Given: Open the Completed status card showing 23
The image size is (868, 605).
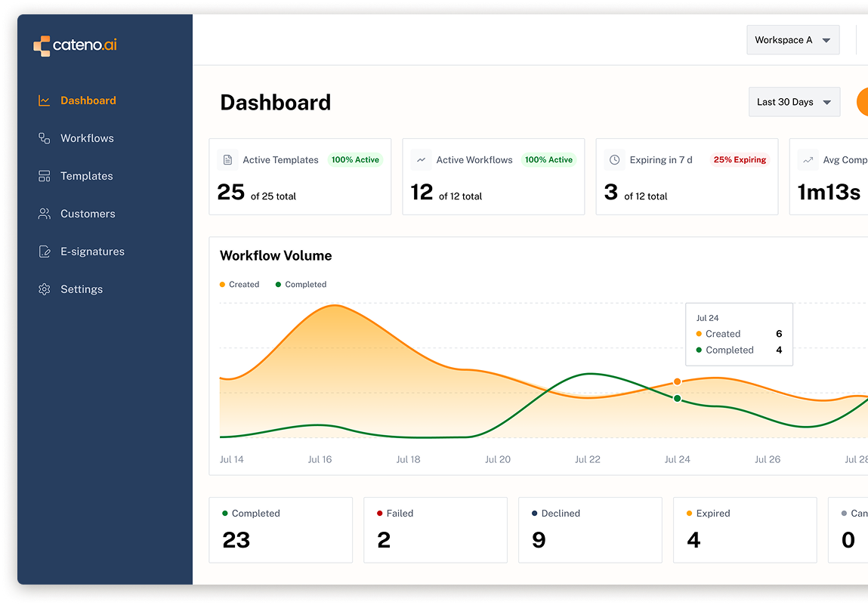Looking at the screenshot, I should point(281,530).
